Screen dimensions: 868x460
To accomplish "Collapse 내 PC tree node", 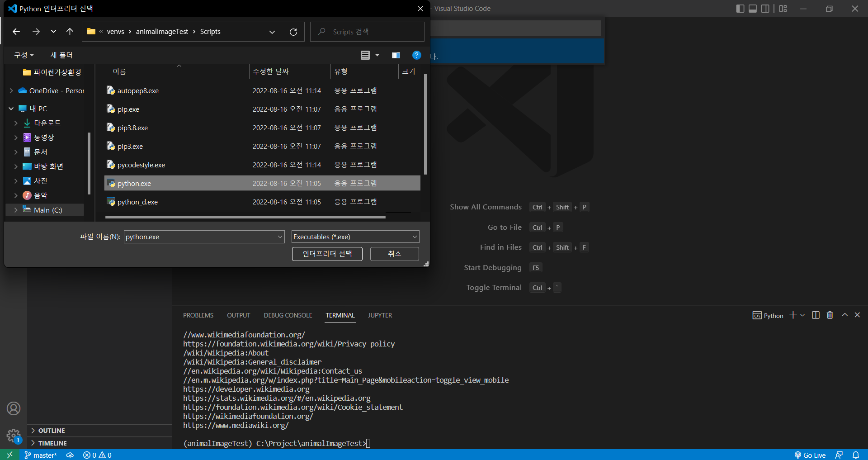I will 11,109.
